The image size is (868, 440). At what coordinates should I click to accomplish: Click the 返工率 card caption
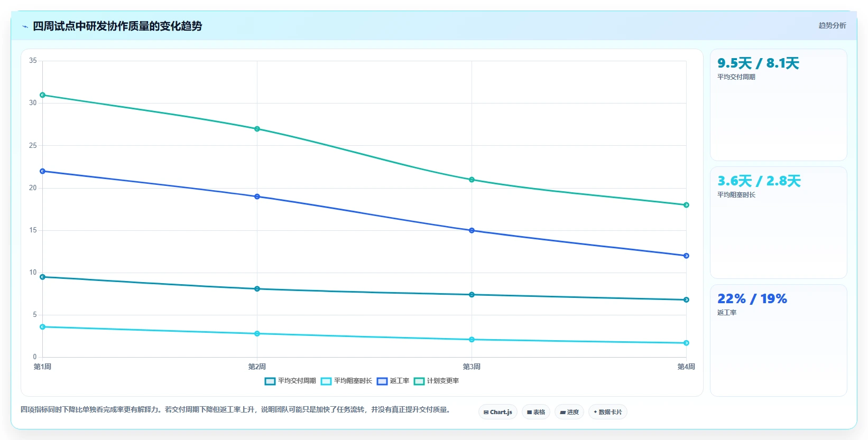coord(727,313)
